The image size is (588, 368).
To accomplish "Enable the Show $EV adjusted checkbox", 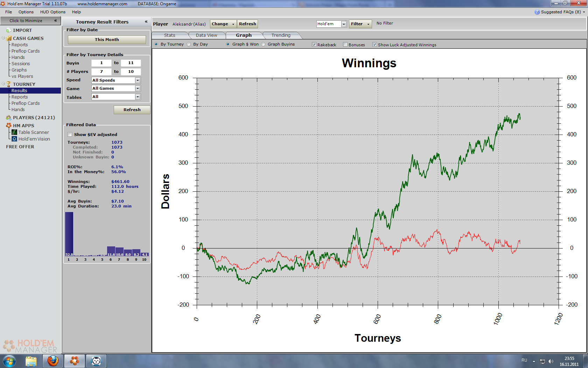I will (70, 135).
